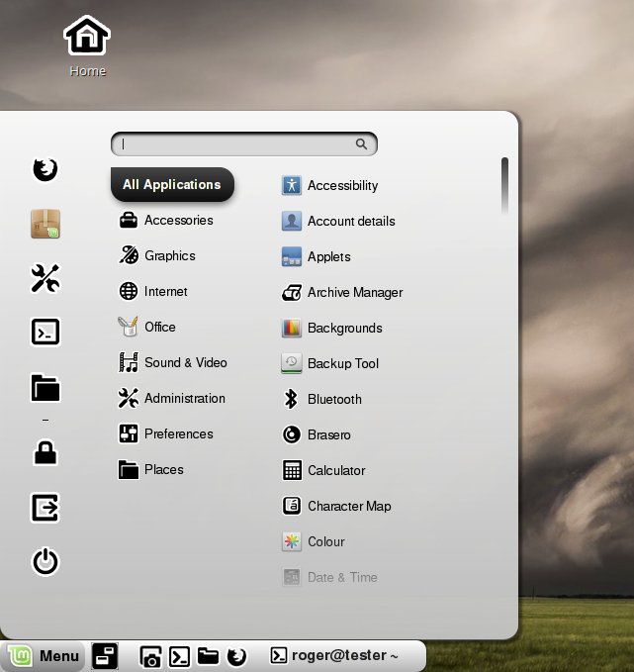Screen dimensions: 634x672
Task: Click the Lock Screen padlock icon
Action: tap(45, 452)
